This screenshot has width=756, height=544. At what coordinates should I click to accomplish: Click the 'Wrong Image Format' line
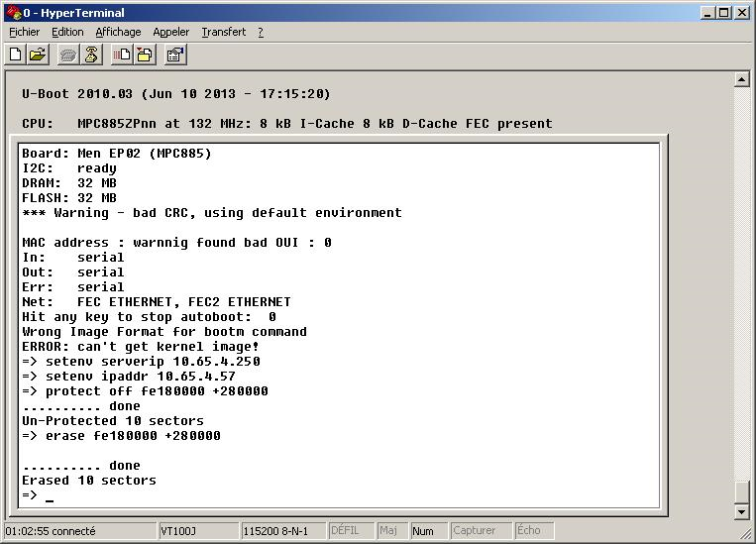click(x=164, y=332)
